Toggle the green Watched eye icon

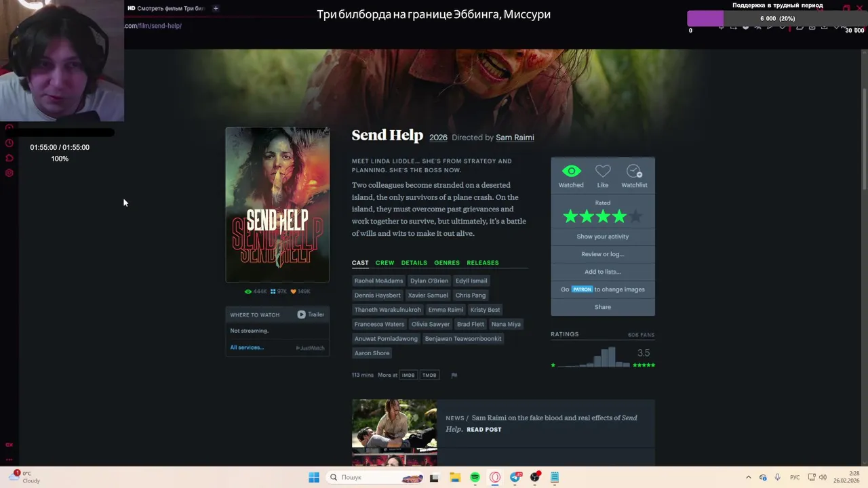pyautogui.click(x=571, y=171)
